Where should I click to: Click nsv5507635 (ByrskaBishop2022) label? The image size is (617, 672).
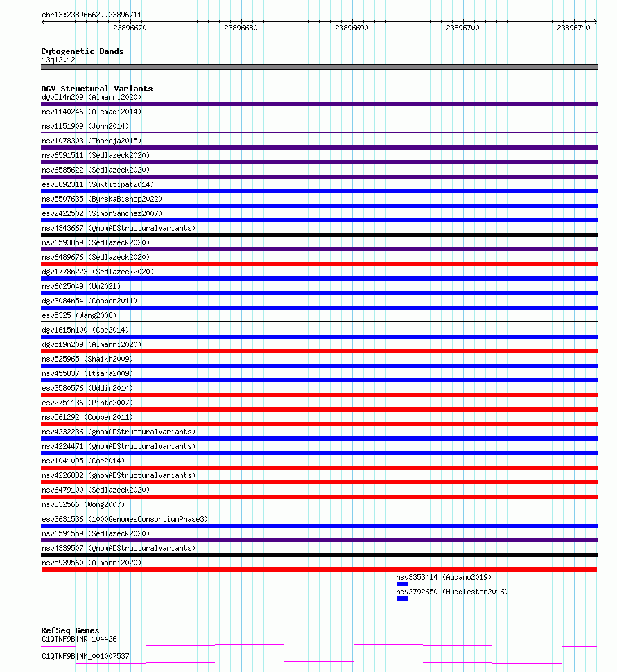click(x=102, y=200)
